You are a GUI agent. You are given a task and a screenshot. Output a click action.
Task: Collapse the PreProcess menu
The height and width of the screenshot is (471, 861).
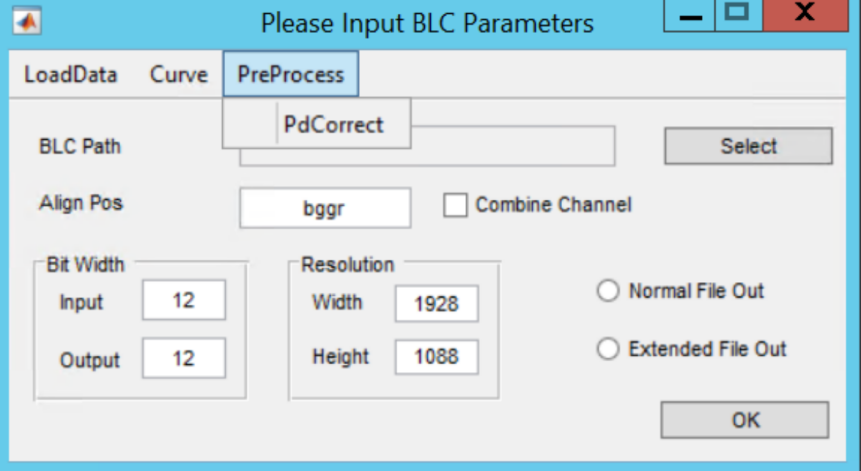pos(290,74)
